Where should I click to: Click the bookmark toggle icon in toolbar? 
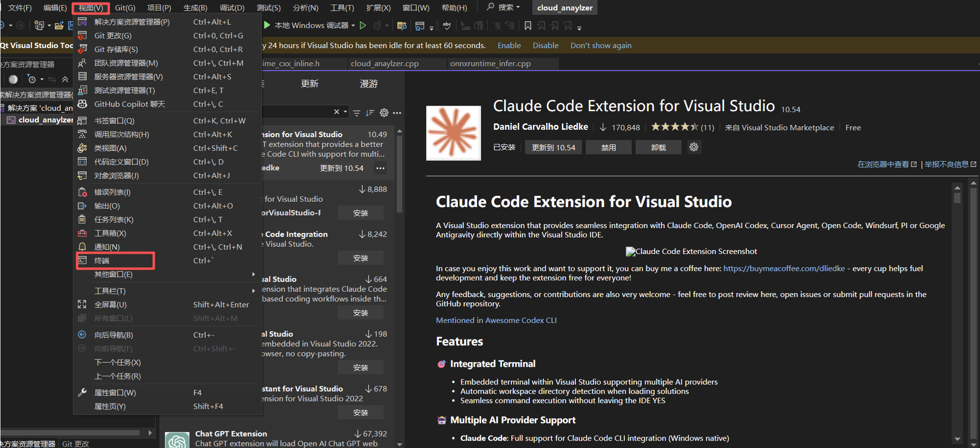[527, 25]
